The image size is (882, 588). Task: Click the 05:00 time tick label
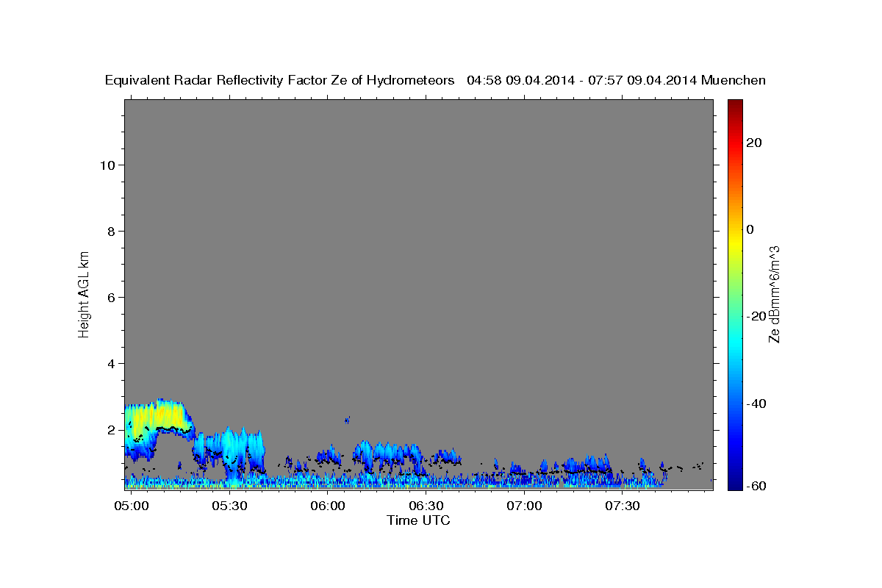132,506
